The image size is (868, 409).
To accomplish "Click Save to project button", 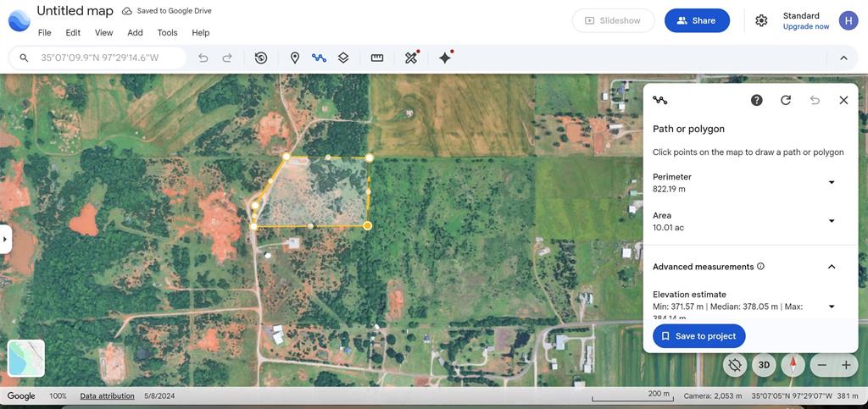I will click(x=699, y=336).
